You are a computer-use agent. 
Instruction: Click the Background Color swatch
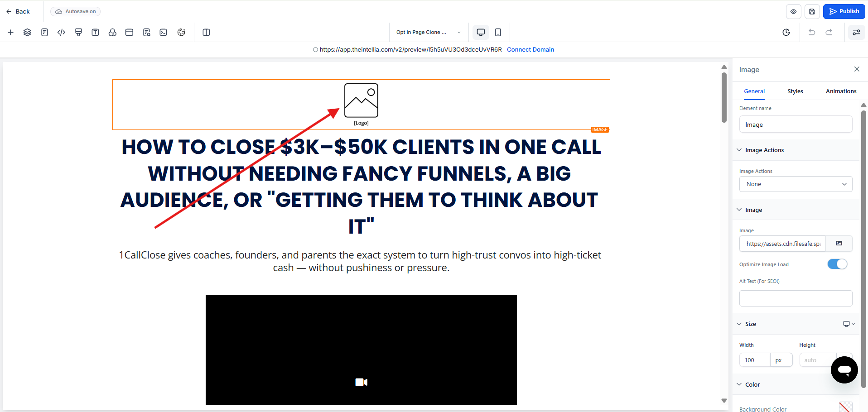coord(845,407)
